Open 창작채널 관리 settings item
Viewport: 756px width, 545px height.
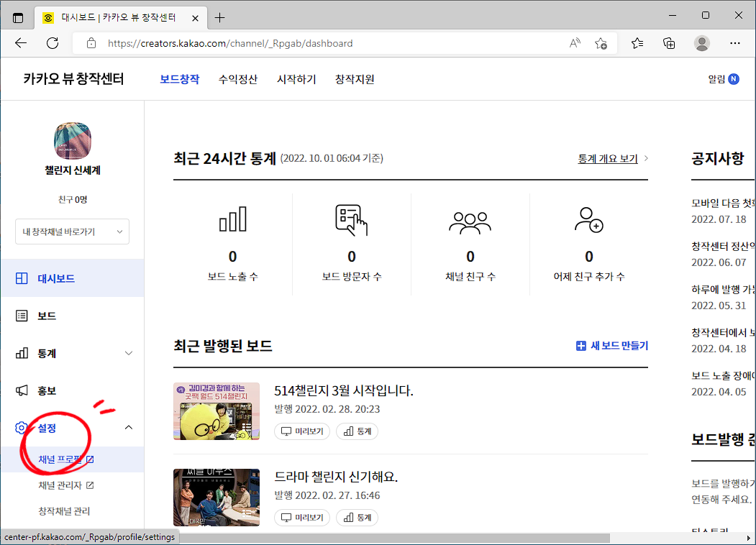(x=64, y=511)
